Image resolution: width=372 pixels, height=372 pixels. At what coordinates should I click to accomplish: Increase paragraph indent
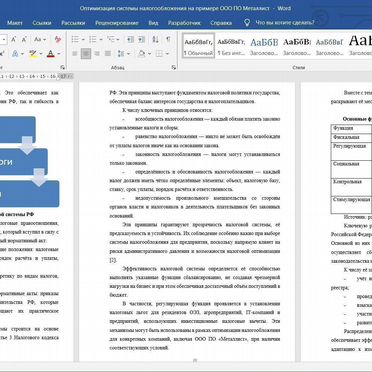tap(141, 39)
